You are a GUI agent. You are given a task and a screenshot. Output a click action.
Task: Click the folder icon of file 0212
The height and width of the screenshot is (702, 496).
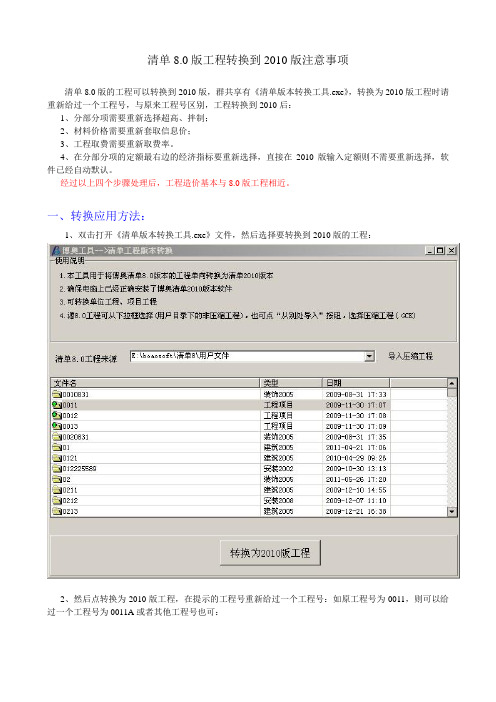tap(57, 501)
